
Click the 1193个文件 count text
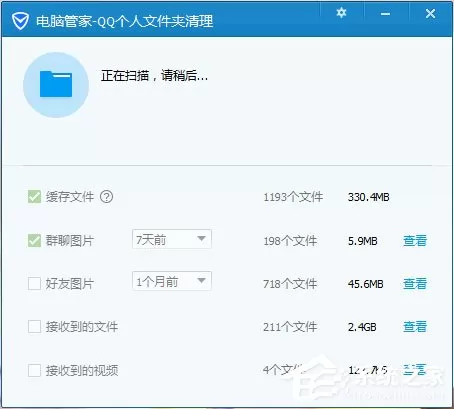click(x=293, y=197)
